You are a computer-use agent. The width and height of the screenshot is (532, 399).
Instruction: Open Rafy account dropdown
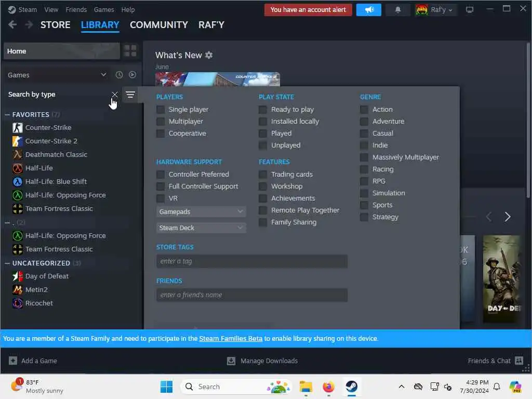click(x=436, y=10)
